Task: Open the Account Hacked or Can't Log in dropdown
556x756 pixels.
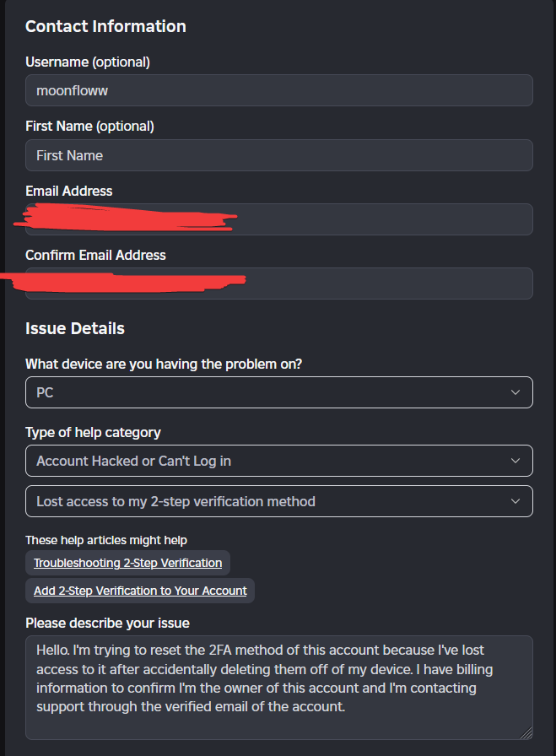Action: click(278, 461)
